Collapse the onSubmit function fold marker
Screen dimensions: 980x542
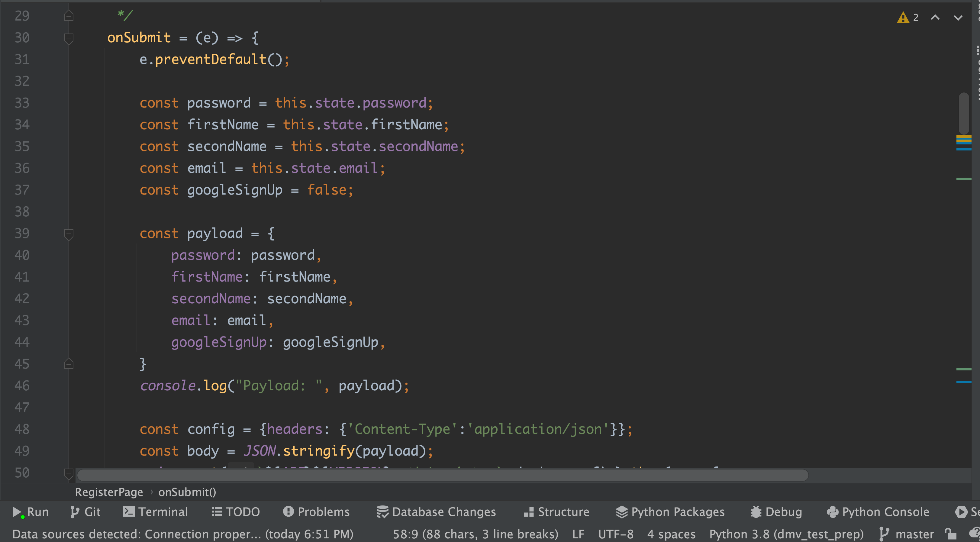[x=69, y=38]
